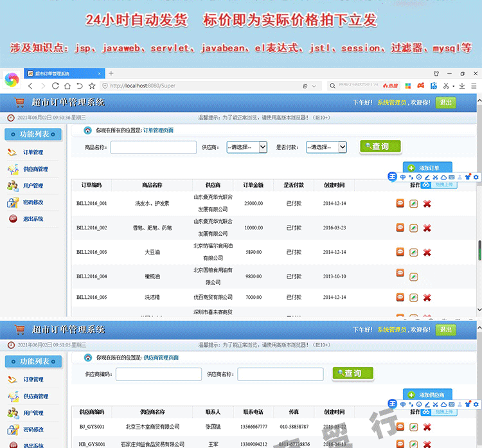Open 供应商管理 in upper sidebar
Image resolution: width=482 pixels, height=448 pixels.
coord(35,169)
